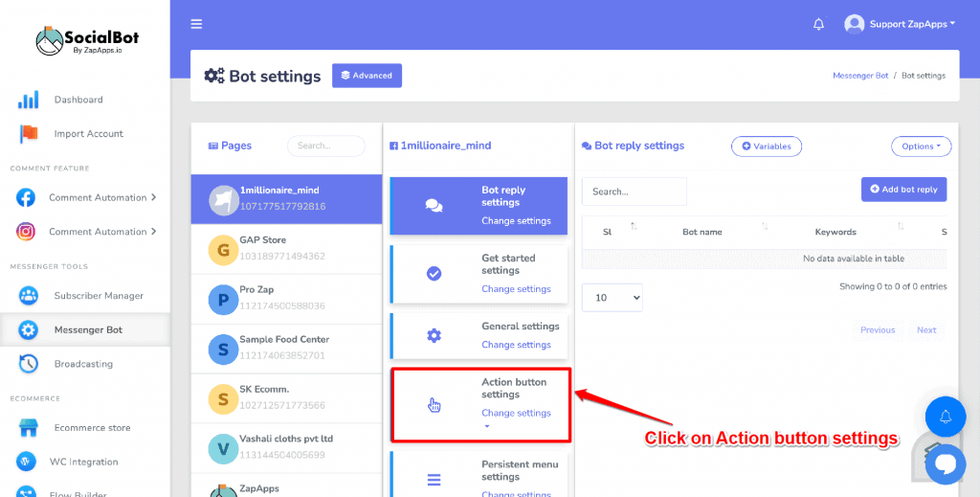980x497 pixels.
Task: Click Change settings under General settings
Action: pos(516,345)
